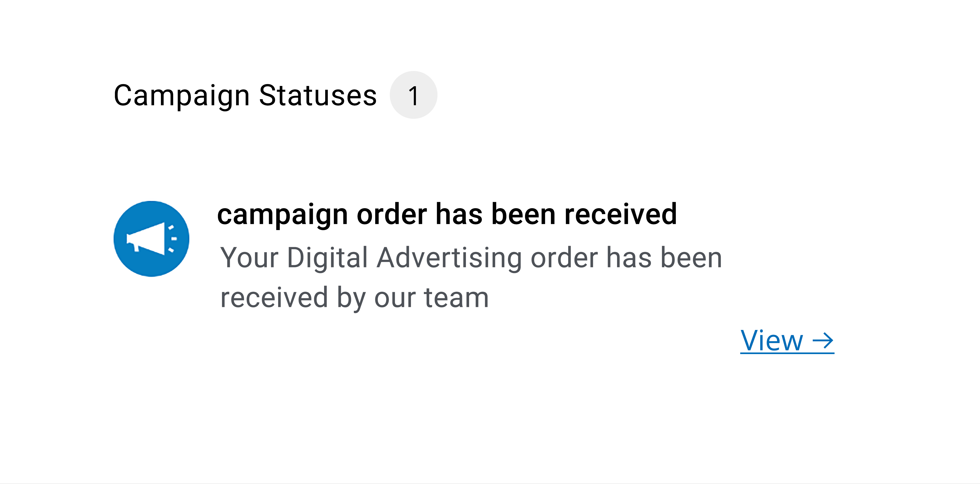Image resolution: width=980 pixels, height=484 pixels.
Task: Click the blue megaphone campaign icon
Action: click(151, 239)
